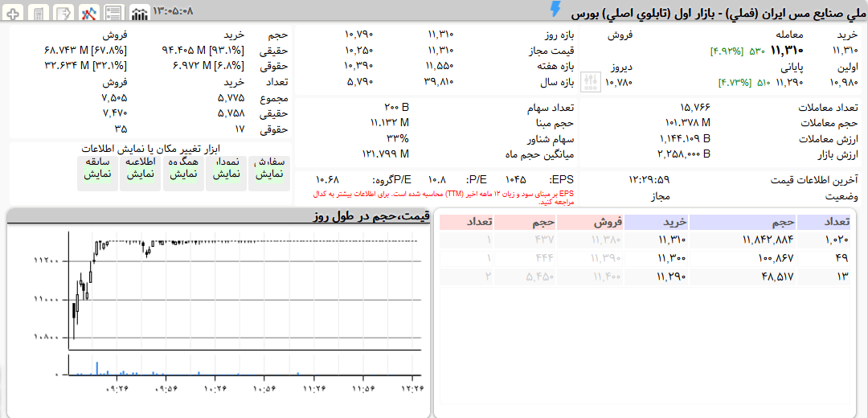Image resolution: width=868 pixels, height=418 pixels.
Task: Click the total buyers count ۵,۷۷۵
Action: click(231, 98)
